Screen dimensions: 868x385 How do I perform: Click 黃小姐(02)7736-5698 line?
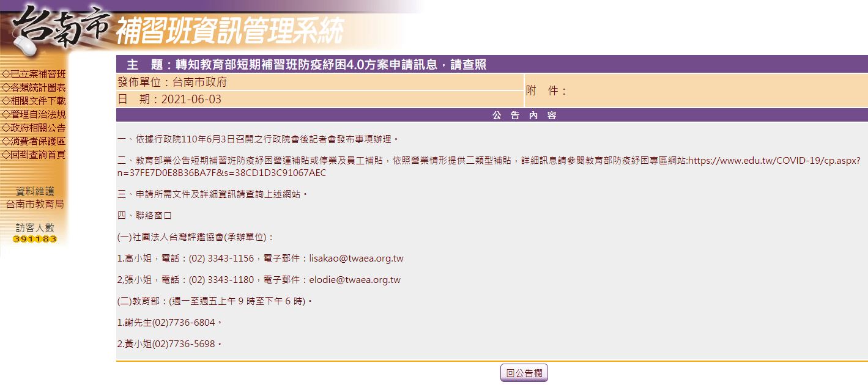(169, 344)
